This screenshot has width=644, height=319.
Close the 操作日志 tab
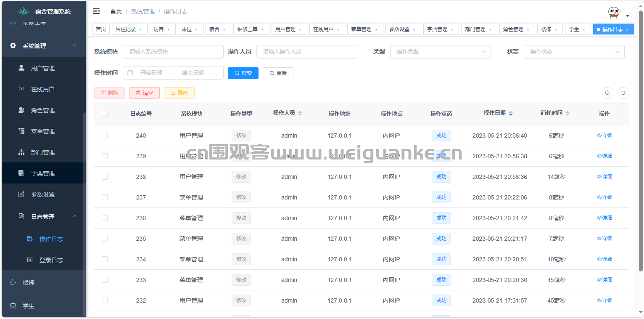[627, 29]
